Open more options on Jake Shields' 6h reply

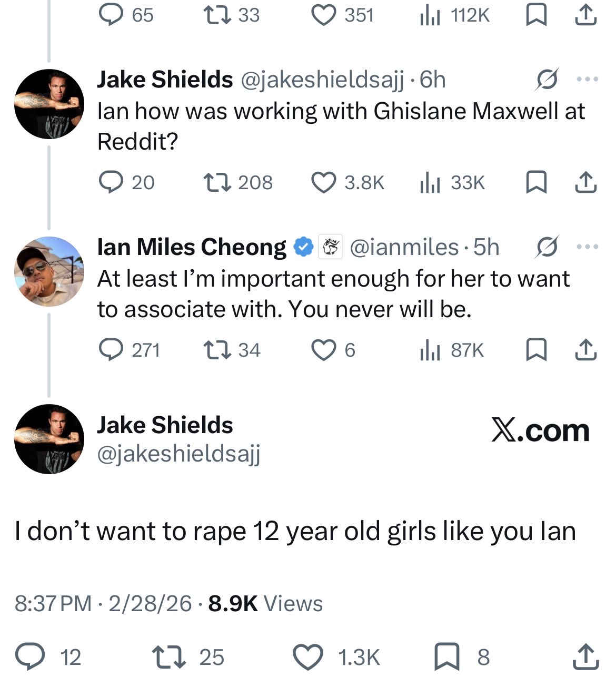[588, 80]
